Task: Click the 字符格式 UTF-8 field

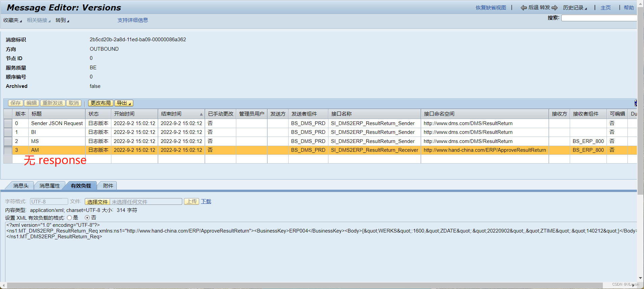Action: tap(49, 201)
